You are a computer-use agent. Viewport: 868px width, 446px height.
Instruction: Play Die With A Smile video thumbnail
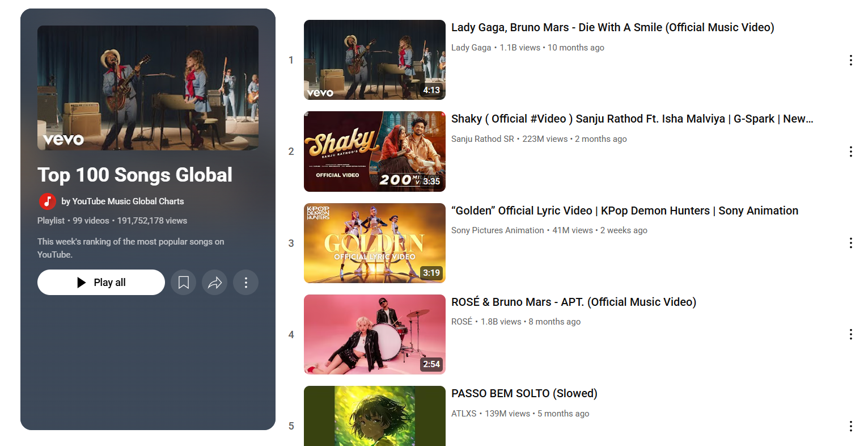[x=375, y=60]
